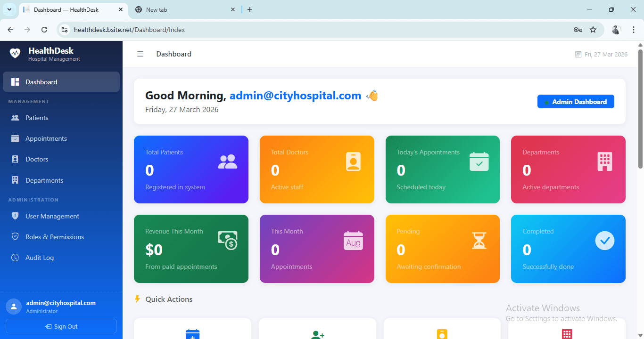
Task: Bookmark this page with the star icon
Action: pos(593,30)
